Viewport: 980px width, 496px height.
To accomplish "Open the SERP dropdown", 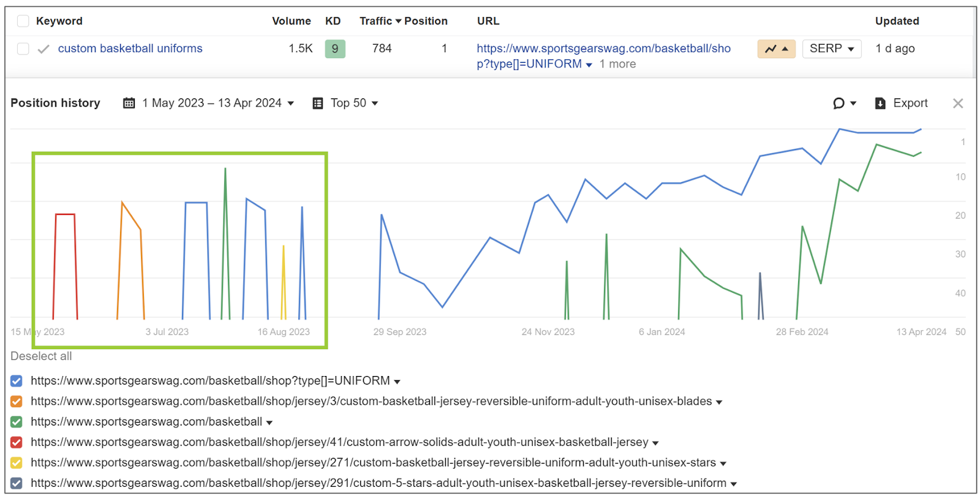I will coord(831,49).
